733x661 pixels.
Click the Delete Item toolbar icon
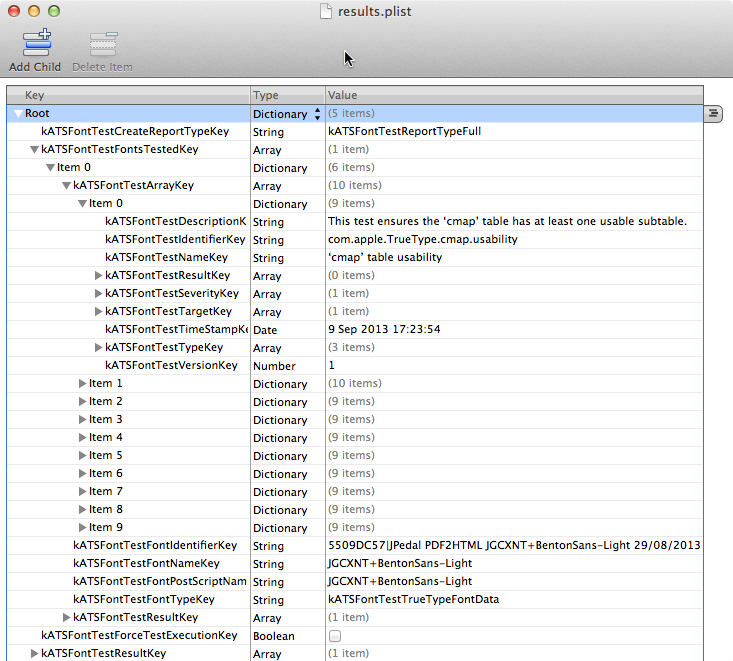point(103,45)
